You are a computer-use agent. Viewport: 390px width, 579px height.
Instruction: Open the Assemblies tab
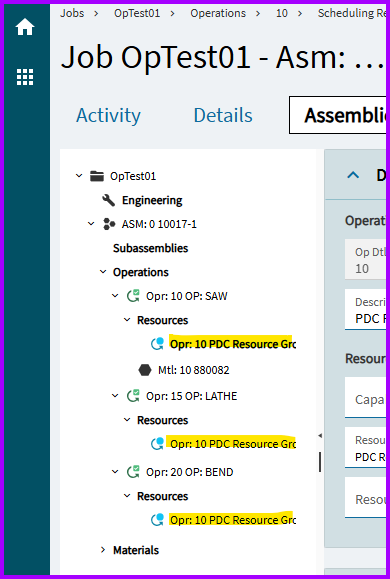[x=338, y=115]
